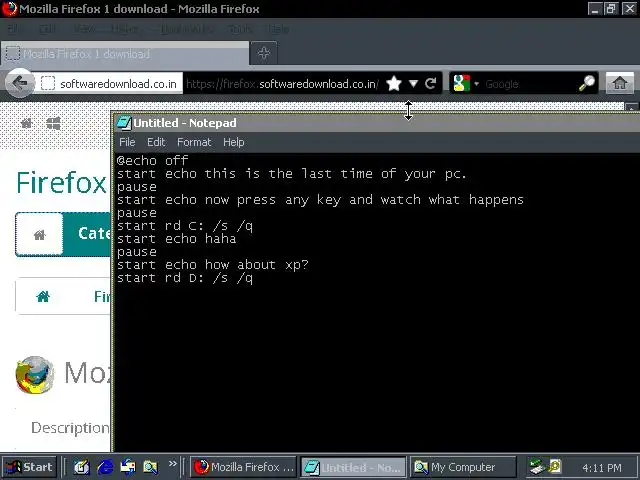Viewport: 640px width, 480px height.
Task: Open Notepad's Edit menu
Action: click(156, 142)
